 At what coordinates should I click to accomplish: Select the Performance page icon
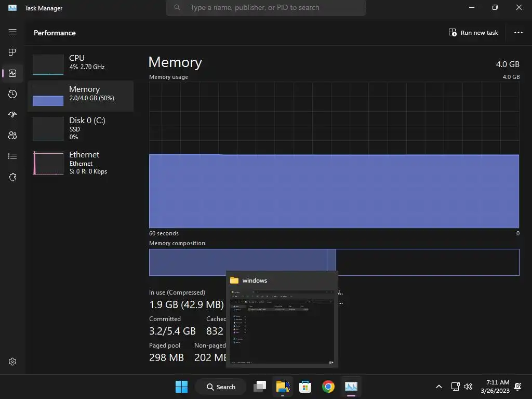click(12, 73)
